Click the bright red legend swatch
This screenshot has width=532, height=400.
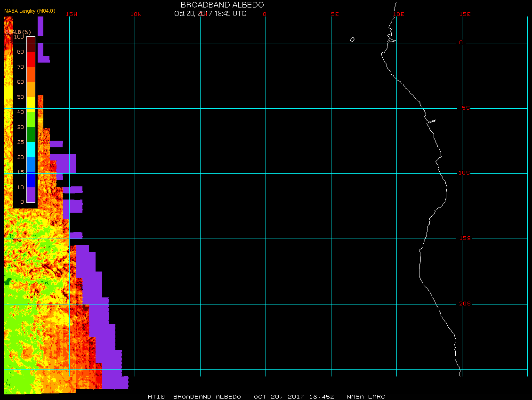pyautogui.click(x=31, y=59)
